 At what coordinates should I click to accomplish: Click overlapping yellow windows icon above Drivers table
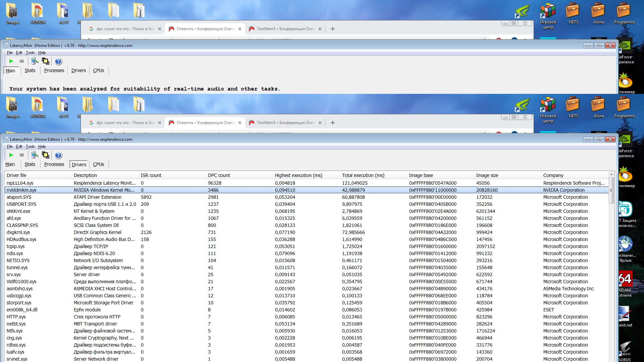[x=45, y=155]
